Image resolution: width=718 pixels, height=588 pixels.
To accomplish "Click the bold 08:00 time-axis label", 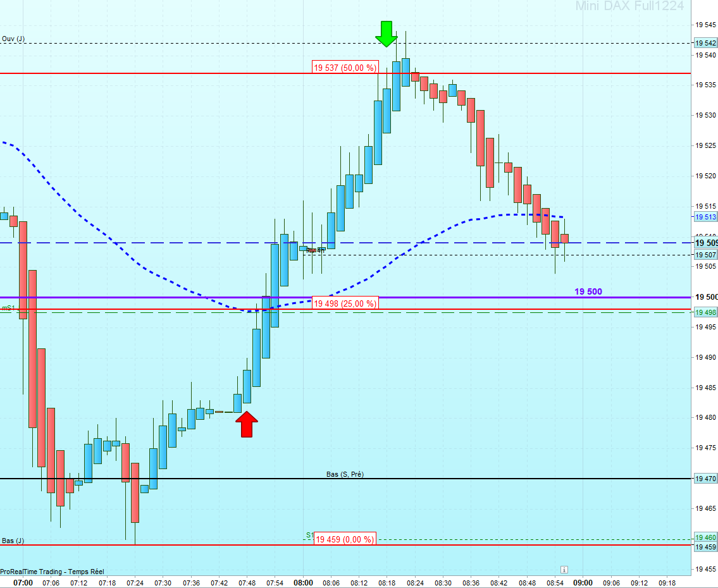I will click(303, 583).
